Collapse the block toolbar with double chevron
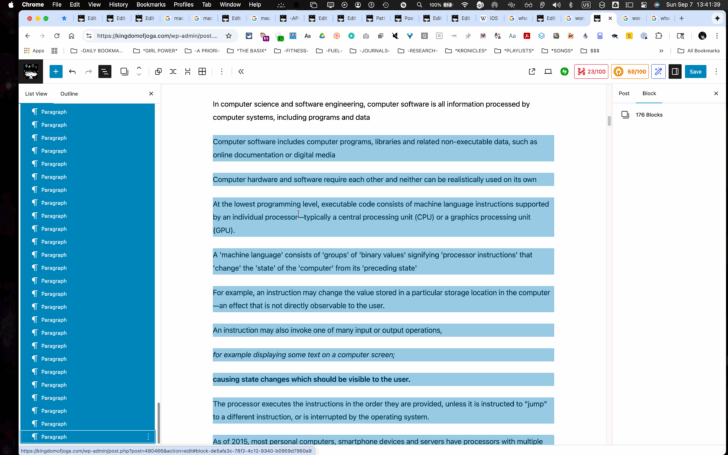The width and height of the screenshot is (728, 455). pyautogui.click(x=241, y=72)
